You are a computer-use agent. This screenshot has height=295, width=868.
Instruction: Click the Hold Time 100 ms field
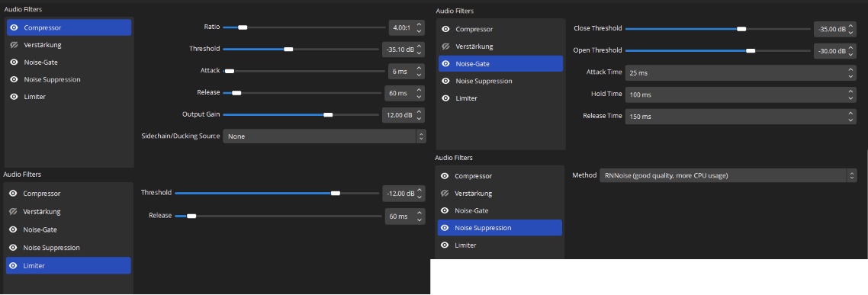741,95
